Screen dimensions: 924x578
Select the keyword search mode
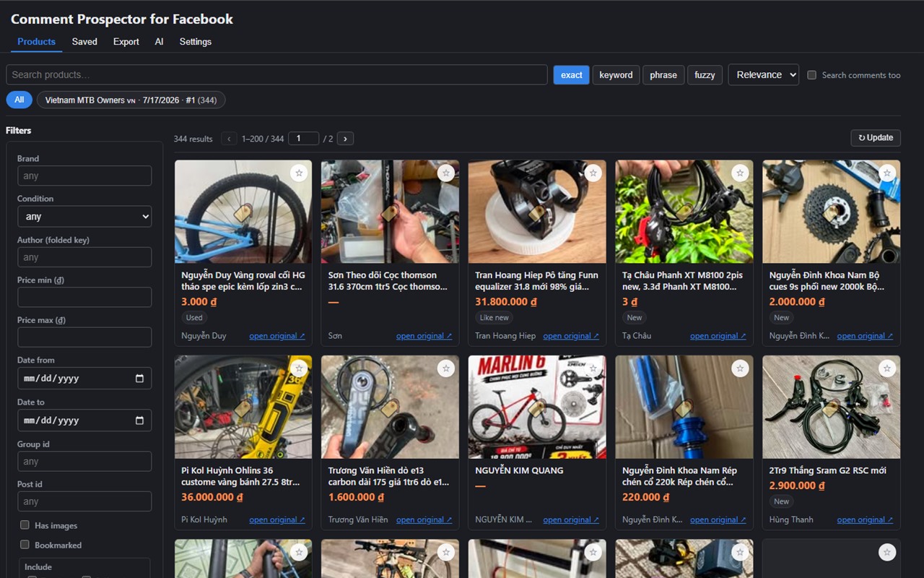[616, 75]
